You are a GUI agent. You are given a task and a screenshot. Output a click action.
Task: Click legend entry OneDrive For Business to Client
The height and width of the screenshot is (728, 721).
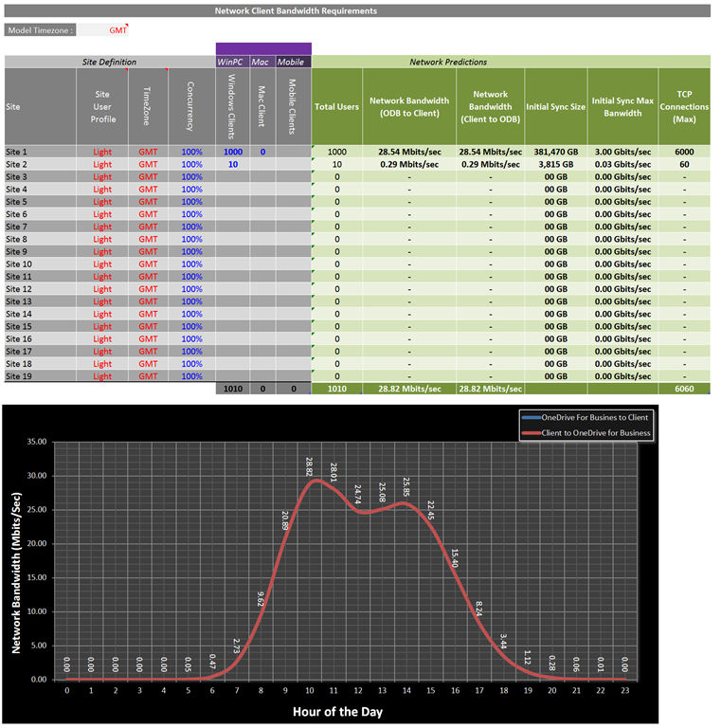pos(597,418)
